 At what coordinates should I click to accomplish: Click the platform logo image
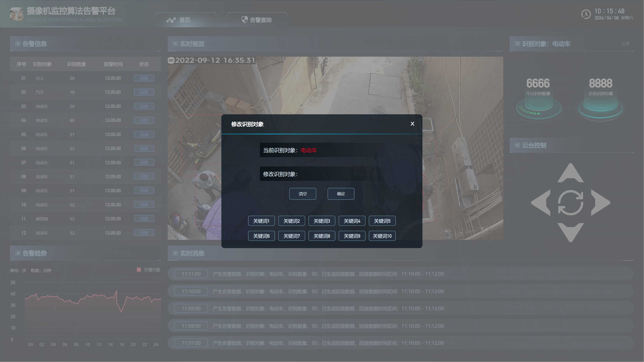[x=17, y=14]
